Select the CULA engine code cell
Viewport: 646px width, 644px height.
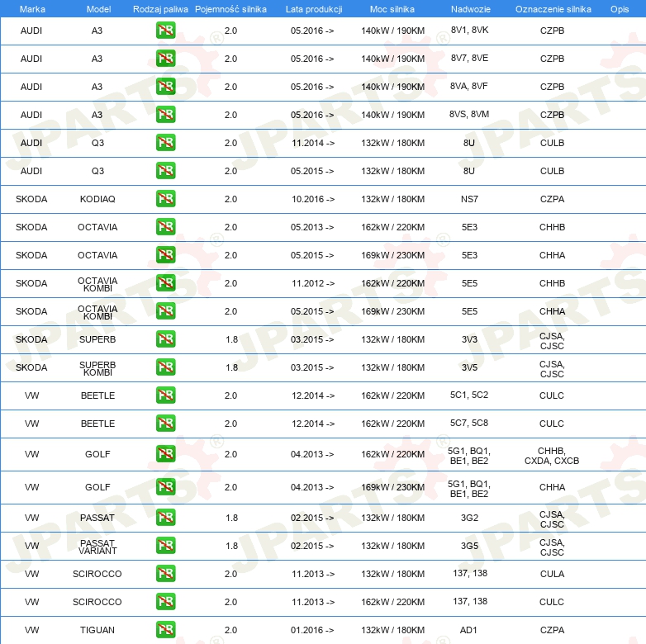coord(552,574)
